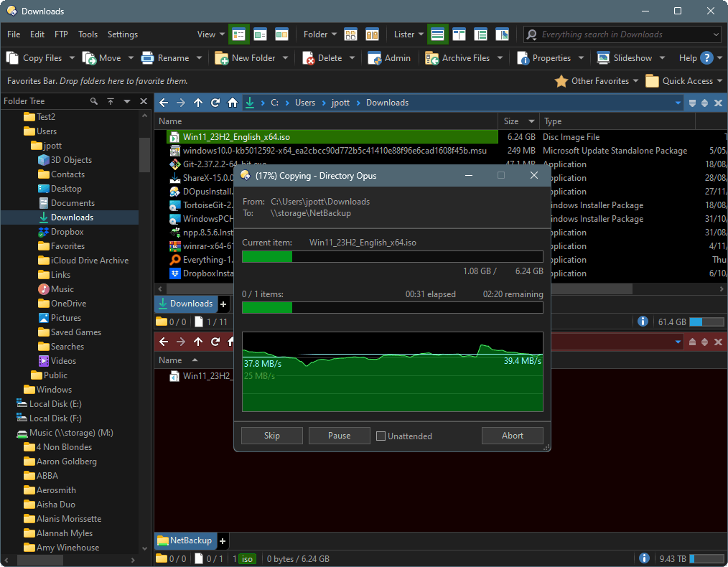Click the current item progress bar
728x567 pixels.
pyautogui.click(x=392, y=257)
